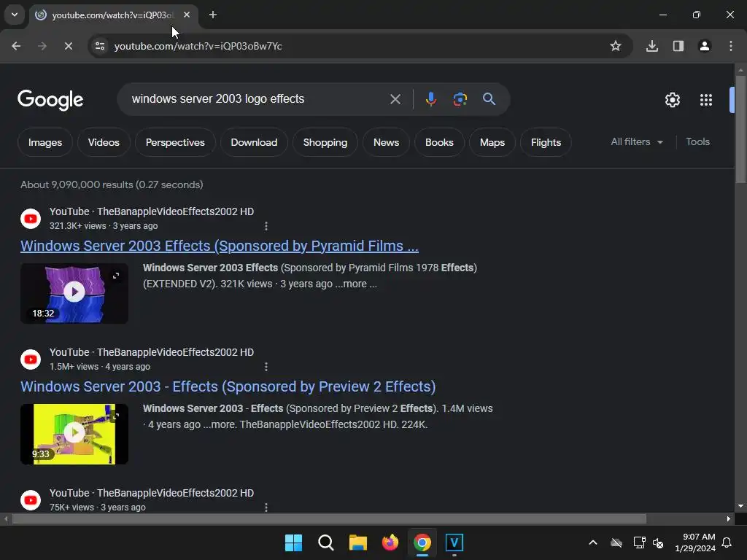Open options menu for 321.3K+ views result
Screen dimensions: 747x560
point(266,226)
